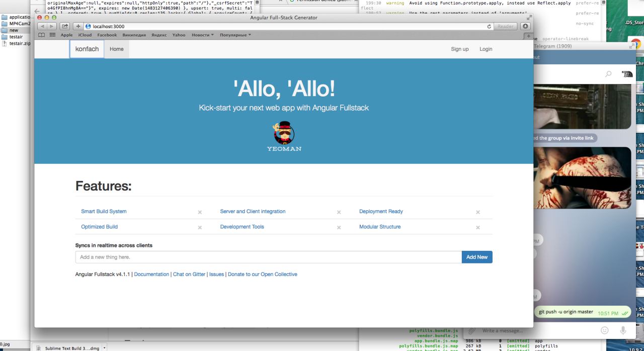Open the Википедия bookmark

(x=134, y=35)
